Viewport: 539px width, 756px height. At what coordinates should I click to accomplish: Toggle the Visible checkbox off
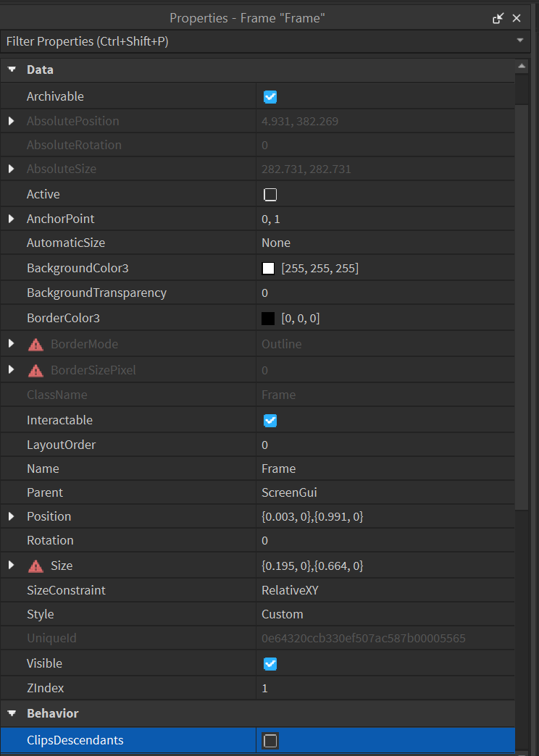pos(270,664)
